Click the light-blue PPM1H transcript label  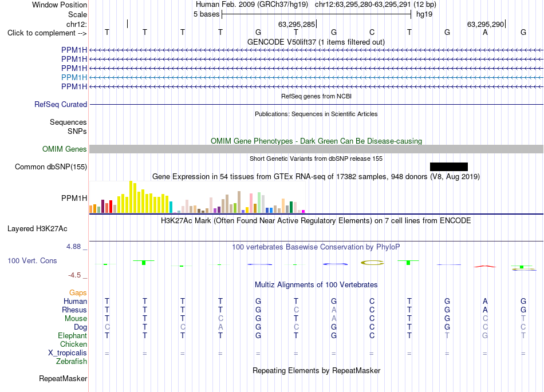coord(74,77)
